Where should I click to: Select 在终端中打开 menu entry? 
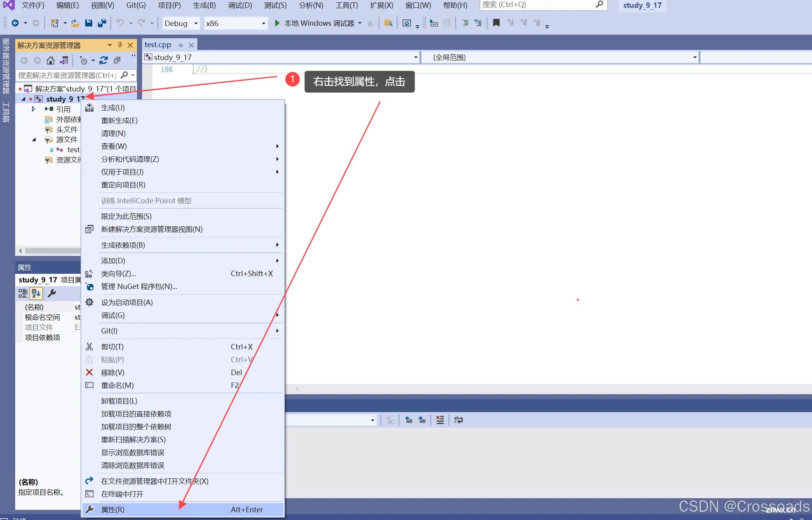tap(183, 494)
